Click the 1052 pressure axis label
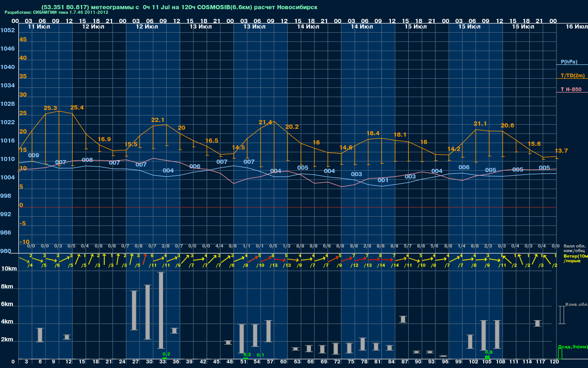Viewport: 588px width, 368px height. 7,30
